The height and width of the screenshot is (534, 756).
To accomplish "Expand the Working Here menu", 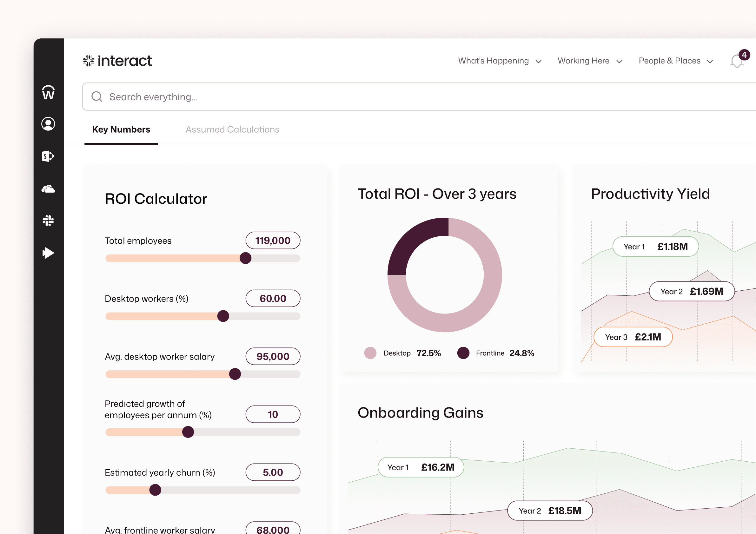I will (x=590, y=61).
